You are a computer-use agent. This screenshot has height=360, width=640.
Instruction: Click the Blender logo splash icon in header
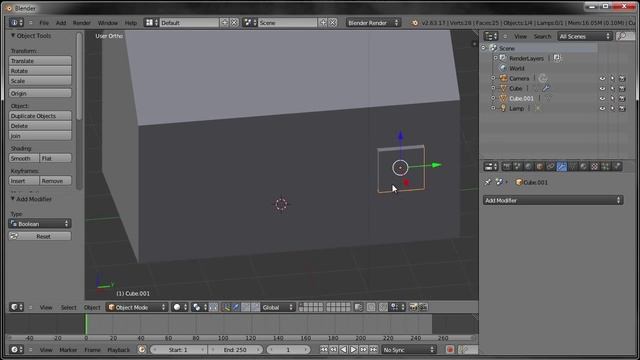[415, 23]
